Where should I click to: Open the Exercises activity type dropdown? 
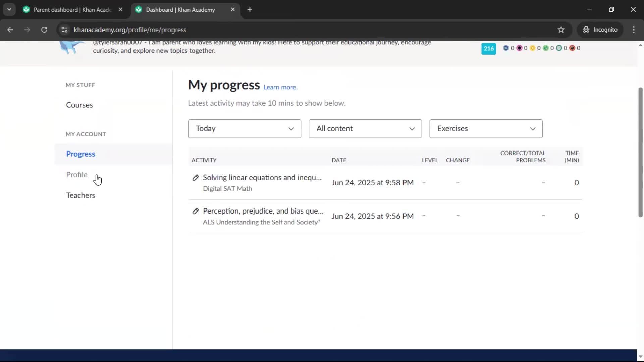486,129
